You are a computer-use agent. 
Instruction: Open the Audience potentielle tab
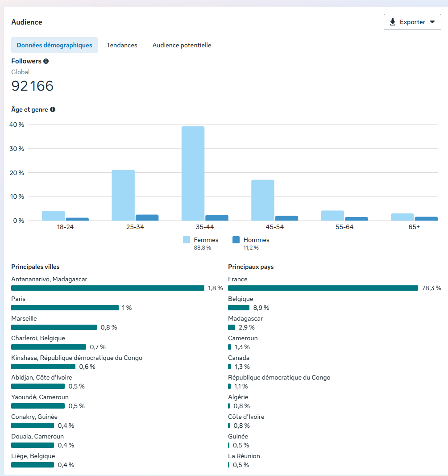182,45
